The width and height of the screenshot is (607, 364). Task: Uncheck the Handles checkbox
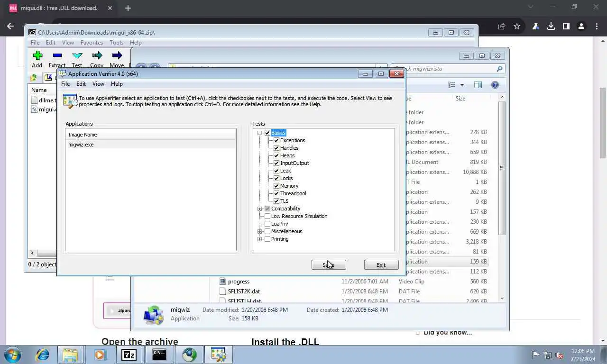(276, 148)
